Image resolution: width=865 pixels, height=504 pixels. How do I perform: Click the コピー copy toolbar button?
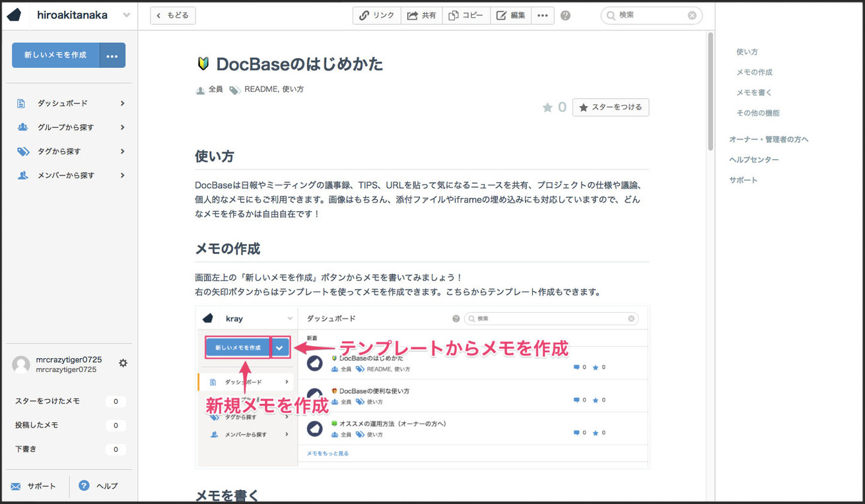click(x=466, y=15)
